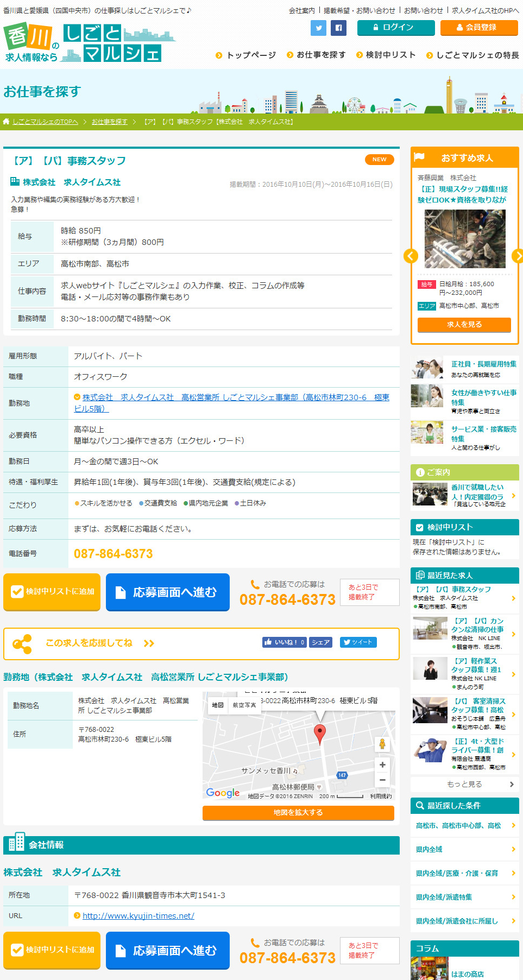This screenshot has width=523, height=980.
Task: Click the Twitter ツイート button
Action: coord(358,642)
